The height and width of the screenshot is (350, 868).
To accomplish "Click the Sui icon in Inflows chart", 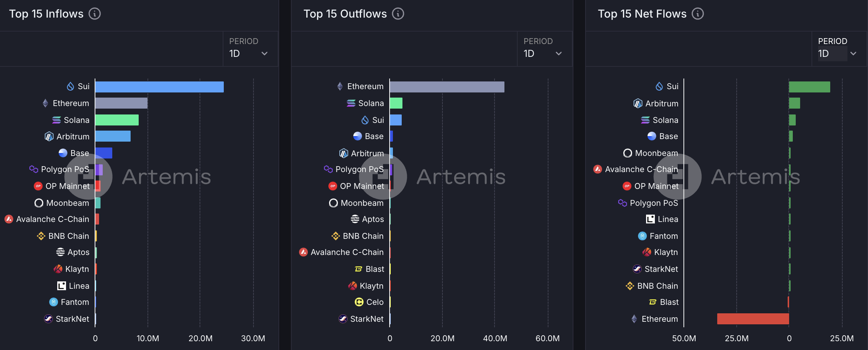I will pyautogui.click(x=70, y=87).
